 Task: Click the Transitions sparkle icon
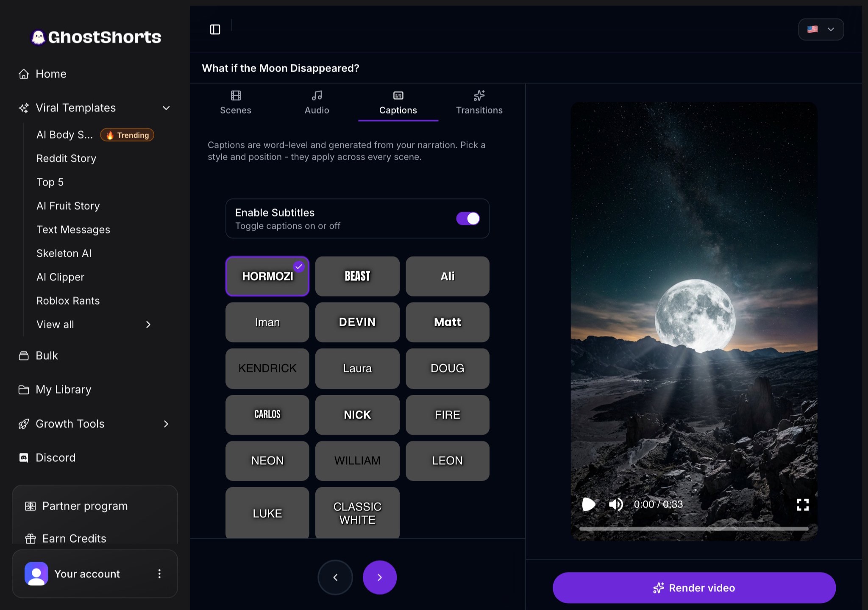479,95
